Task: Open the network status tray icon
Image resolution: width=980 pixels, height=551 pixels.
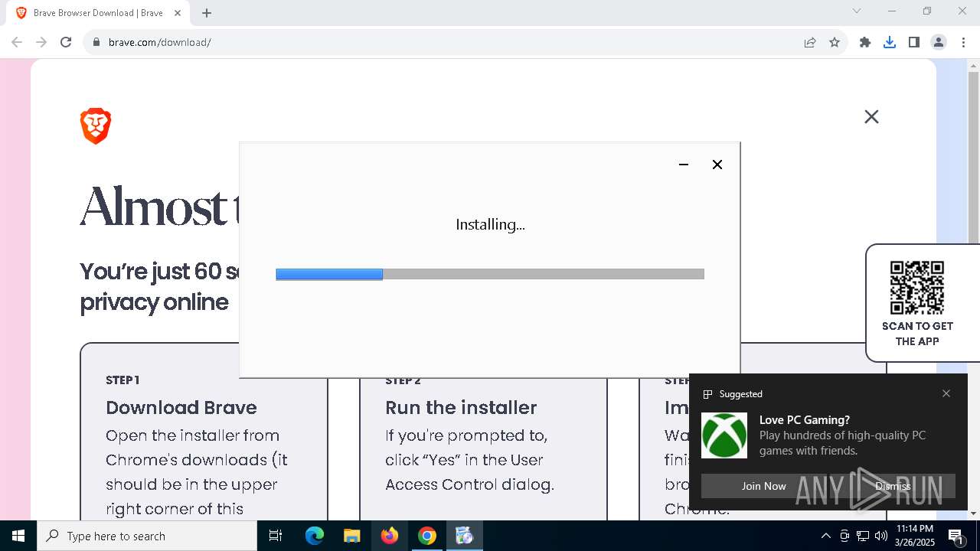Action: [863, 536]
